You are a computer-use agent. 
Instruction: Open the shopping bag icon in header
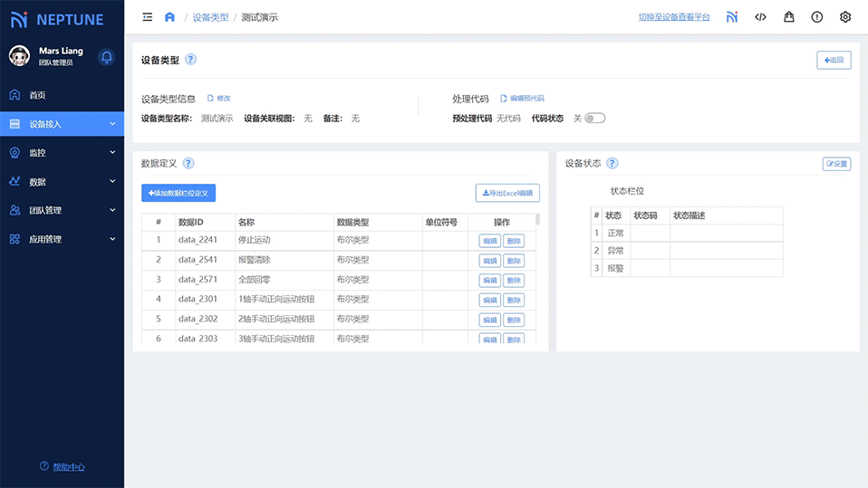click(x=788, y=17)
